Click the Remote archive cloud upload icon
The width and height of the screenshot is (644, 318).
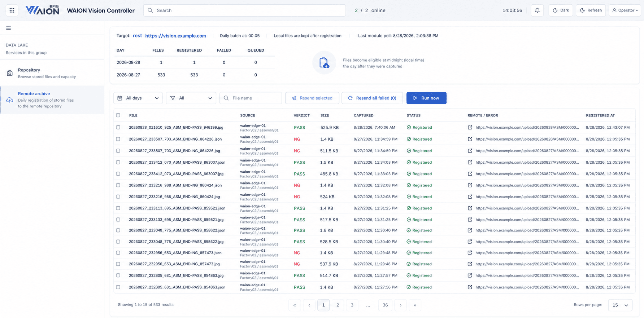[x=10, y=100]
